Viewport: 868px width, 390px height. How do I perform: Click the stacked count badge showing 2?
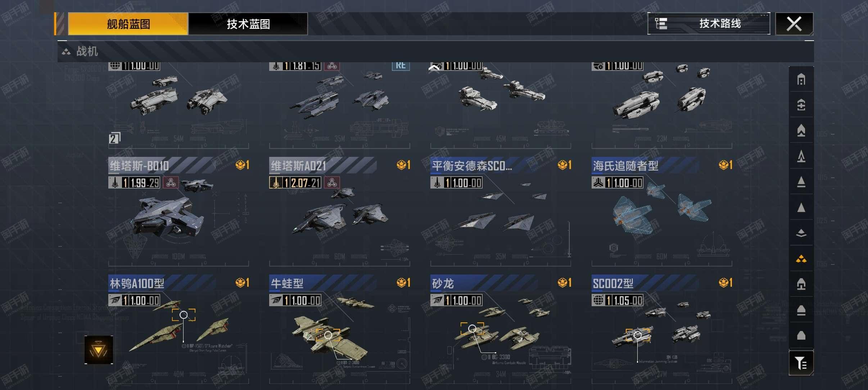pyautogui.click(x=114, y=139)
